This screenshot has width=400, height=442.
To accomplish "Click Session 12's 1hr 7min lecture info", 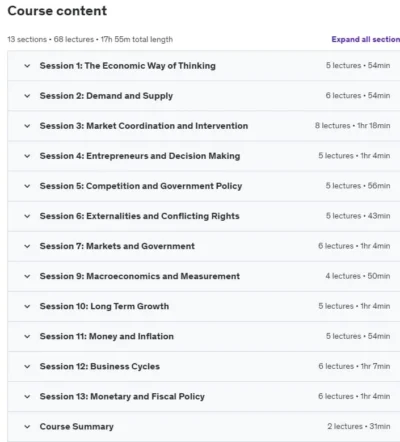I will coord(354,366).
